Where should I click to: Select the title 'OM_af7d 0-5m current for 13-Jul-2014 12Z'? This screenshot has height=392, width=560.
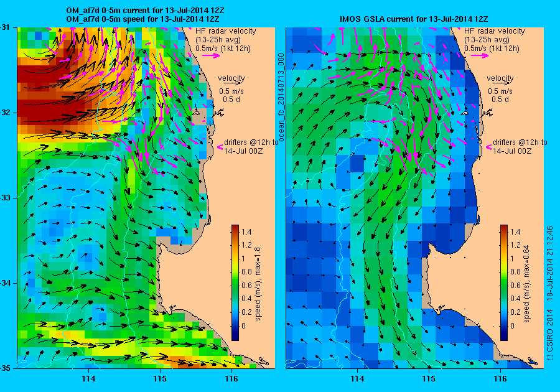pyautogui.click(x=145, y=11)
